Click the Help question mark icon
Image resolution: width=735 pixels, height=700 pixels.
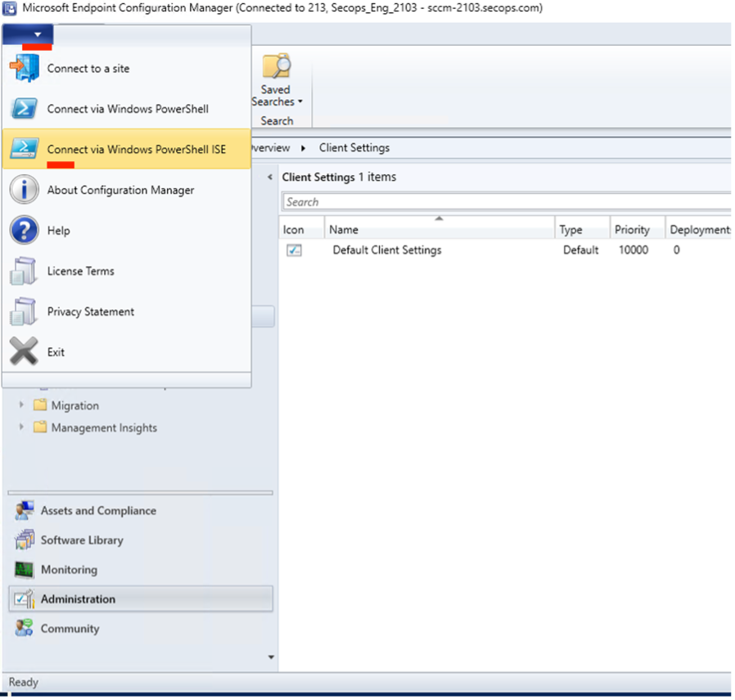point(25,230)
